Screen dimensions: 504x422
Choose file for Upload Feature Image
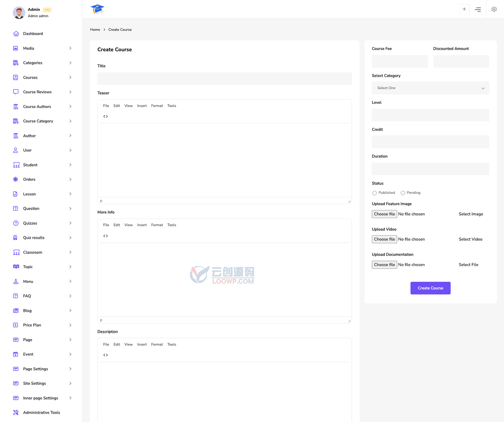point(384,214)
